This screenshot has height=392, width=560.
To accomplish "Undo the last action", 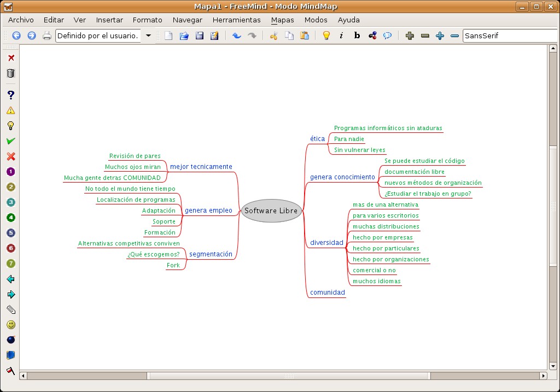I will pos(236,36).
